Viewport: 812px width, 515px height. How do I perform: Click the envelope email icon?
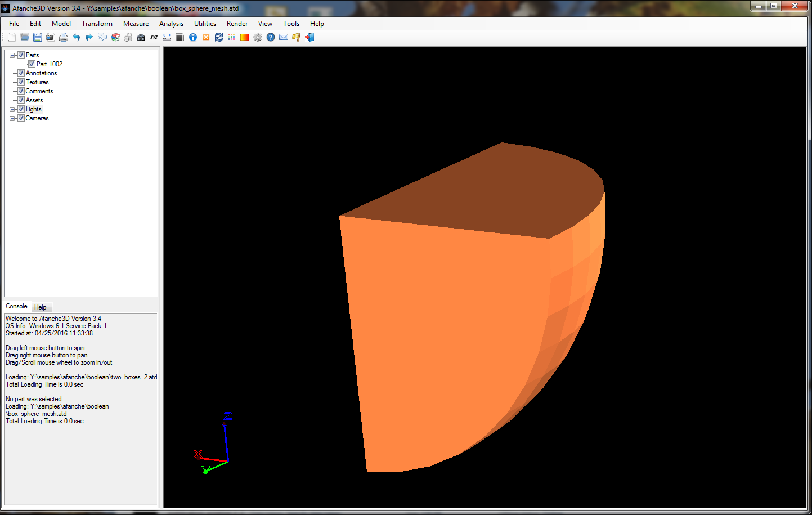pyautogui.click(x=284, y=37)
